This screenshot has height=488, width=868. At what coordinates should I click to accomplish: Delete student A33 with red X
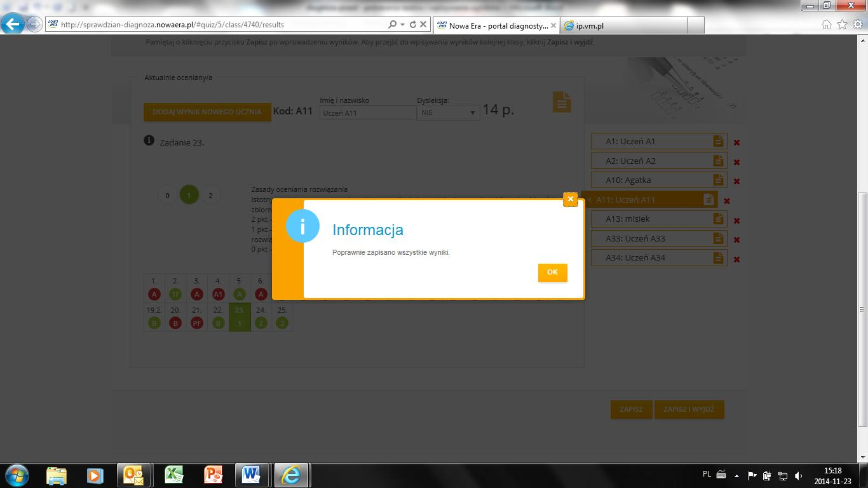click(736, 240)
